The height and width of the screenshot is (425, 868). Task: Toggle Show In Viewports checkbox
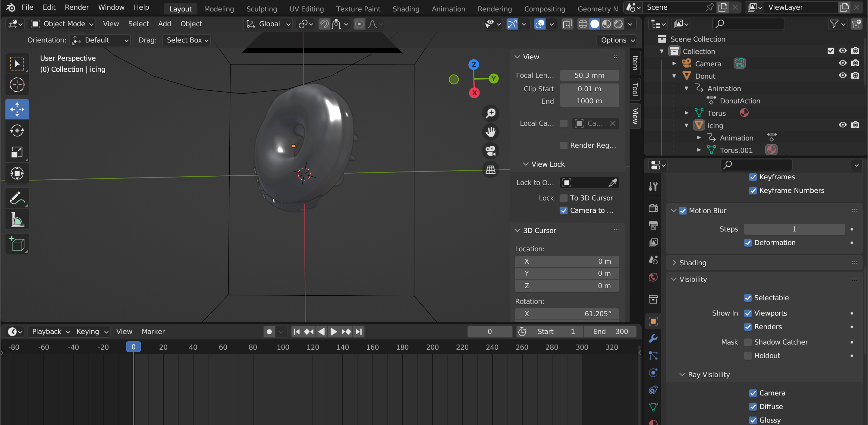748,313
